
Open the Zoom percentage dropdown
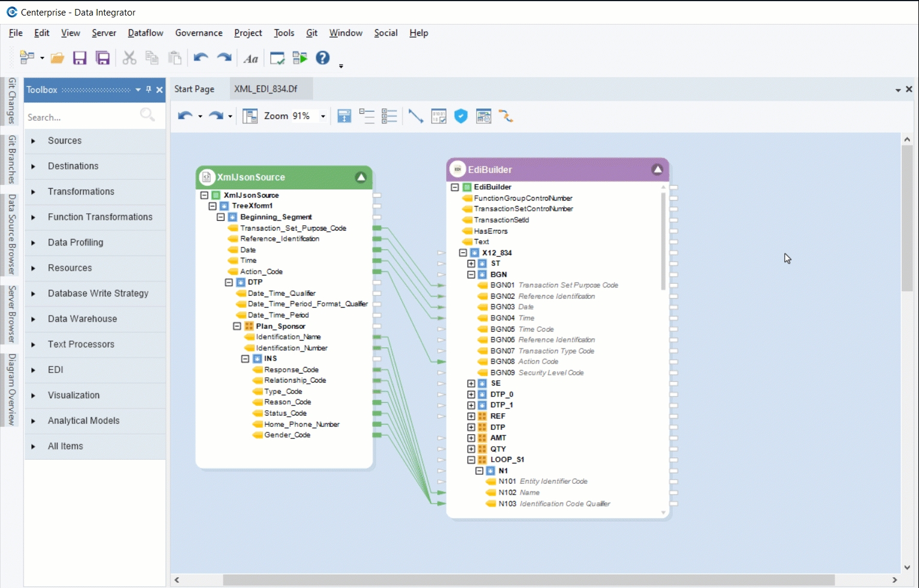coord(323,116)
